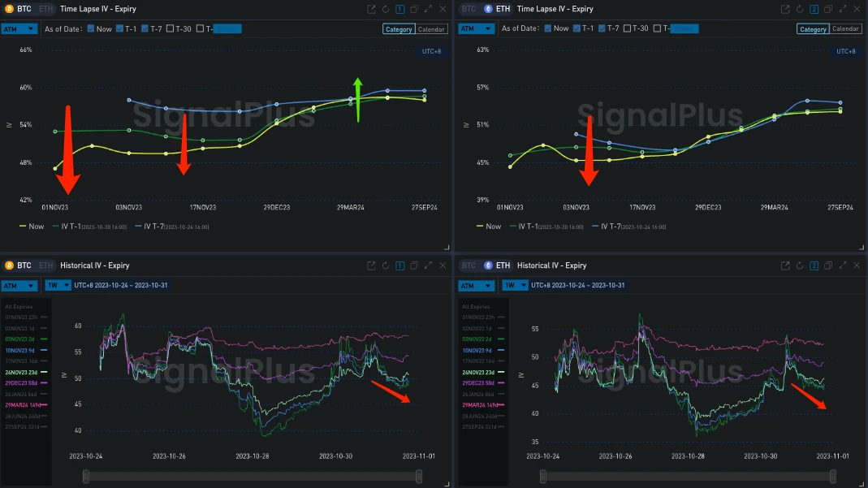
Task: Click the UTC+8 timezone button on ETH Time Lapse chart
Action: tap(845, 51)
